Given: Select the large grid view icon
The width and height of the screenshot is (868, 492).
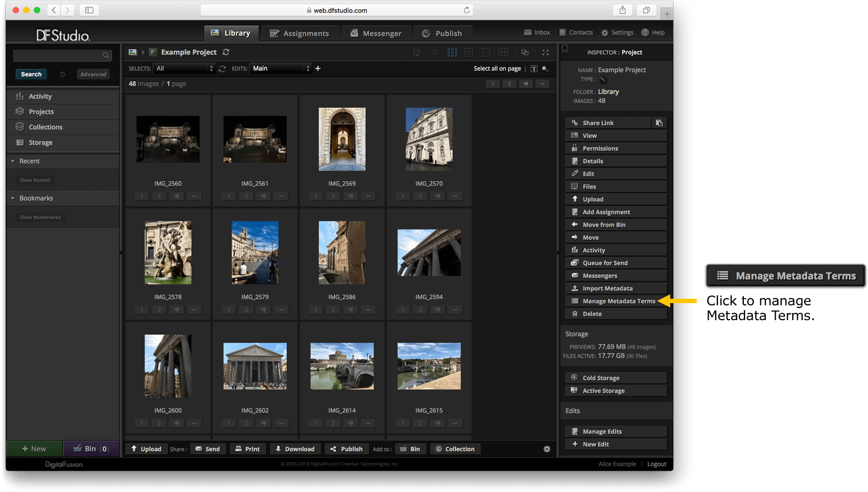Looking at the screenshot, I should pos(469,53).
